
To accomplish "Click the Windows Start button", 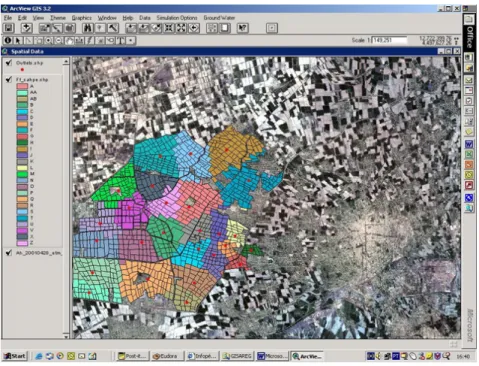I will point(15,356).
